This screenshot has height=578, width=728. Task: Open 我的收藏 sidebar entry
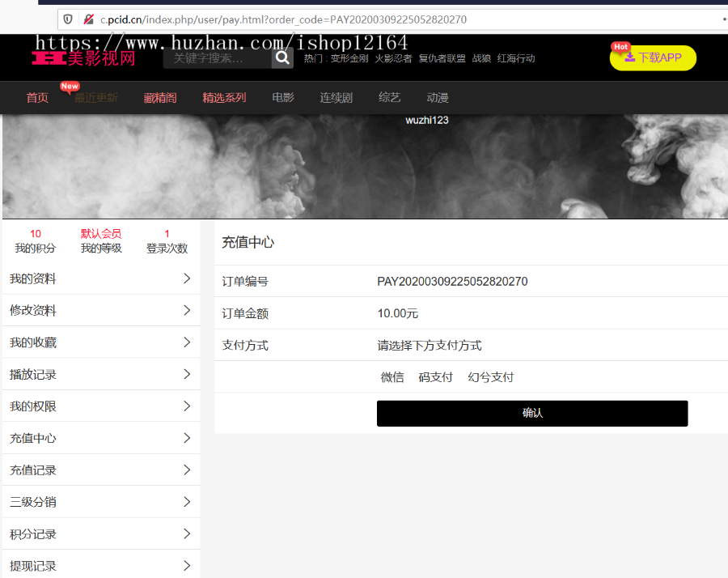(x=101, y=342)
